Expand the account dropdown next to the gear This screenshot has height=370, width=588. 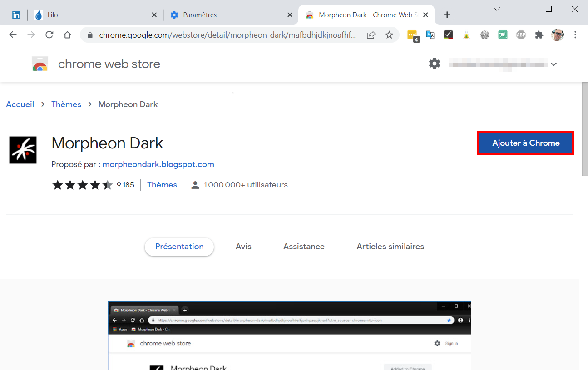click(x=553, y=64)
